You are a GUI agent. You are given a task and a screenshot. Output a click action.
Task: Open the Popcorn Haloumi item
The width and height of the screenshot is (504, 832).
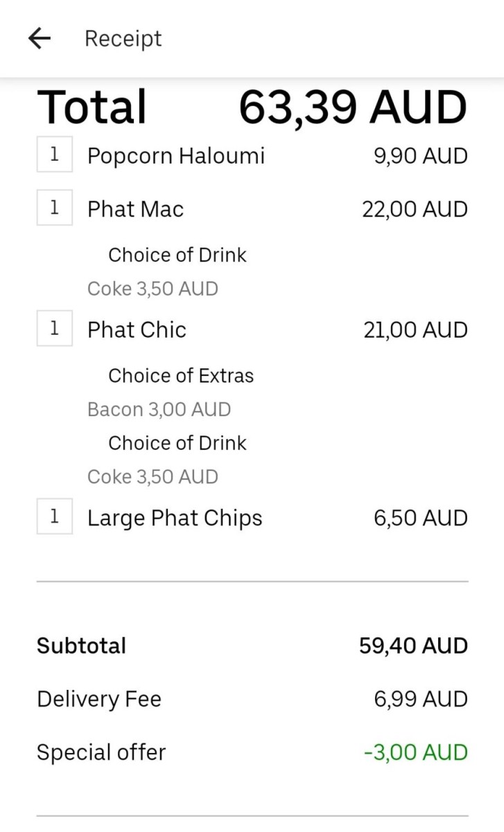click(x=176, y=156)
